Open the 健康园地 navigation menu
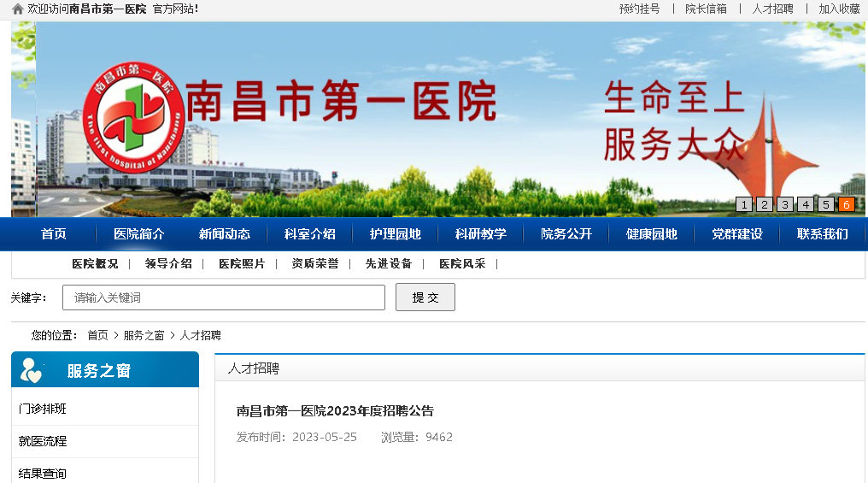This screenshot has width=868, height=483. [652, 233]
